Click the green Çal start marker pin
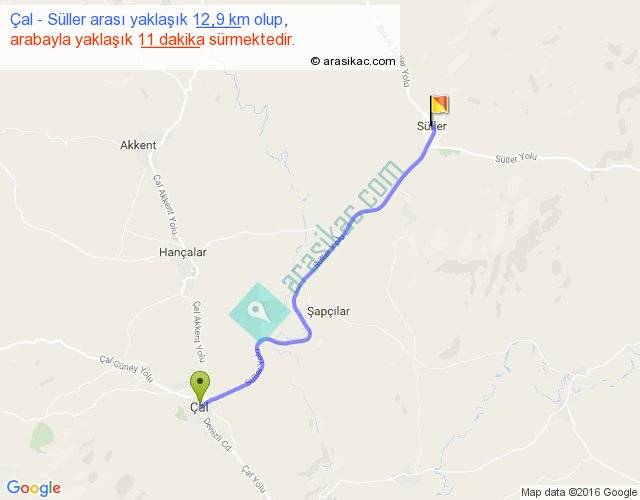640x500 pixels. (200, 385)
